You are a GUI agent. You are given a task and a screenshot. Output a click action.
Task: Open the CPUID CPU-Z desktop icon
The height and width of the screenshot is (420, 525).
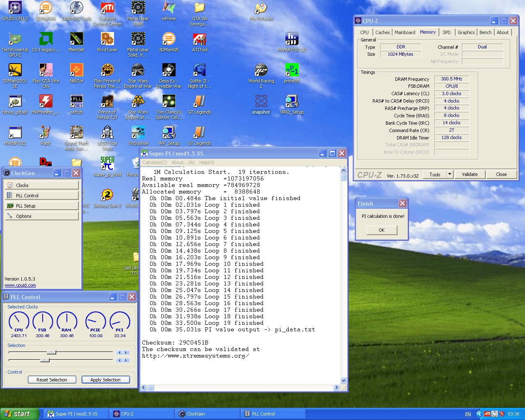15,11
